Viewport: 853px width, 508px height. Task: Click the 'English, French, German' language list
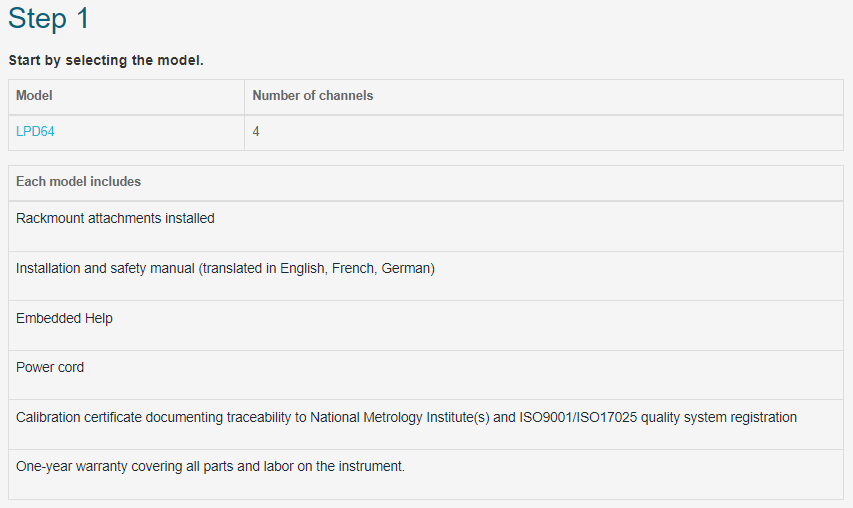click(357, 268)
